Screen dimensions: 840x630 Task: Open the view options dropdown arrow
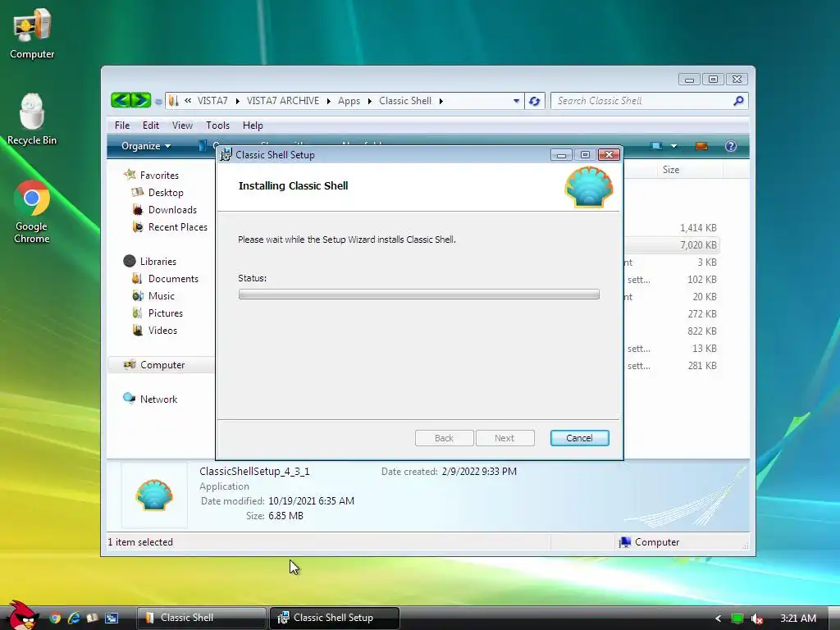pos(674,146)
